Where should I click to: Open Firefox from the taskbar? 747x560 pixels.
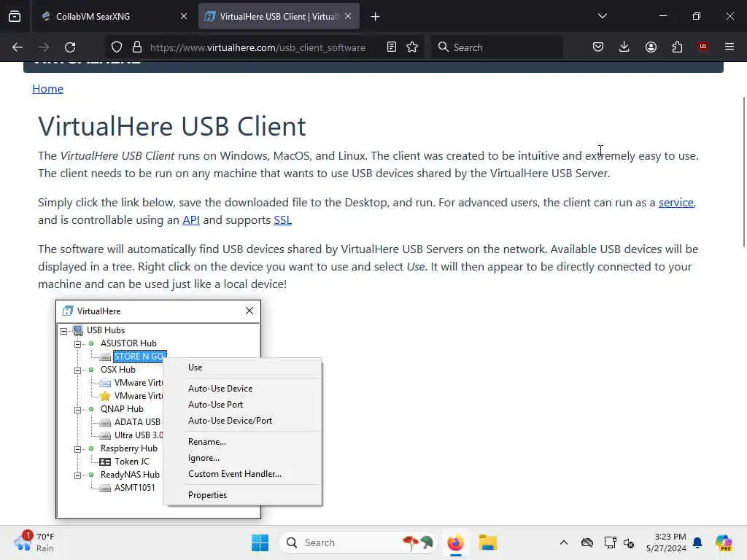pos(455,542)
